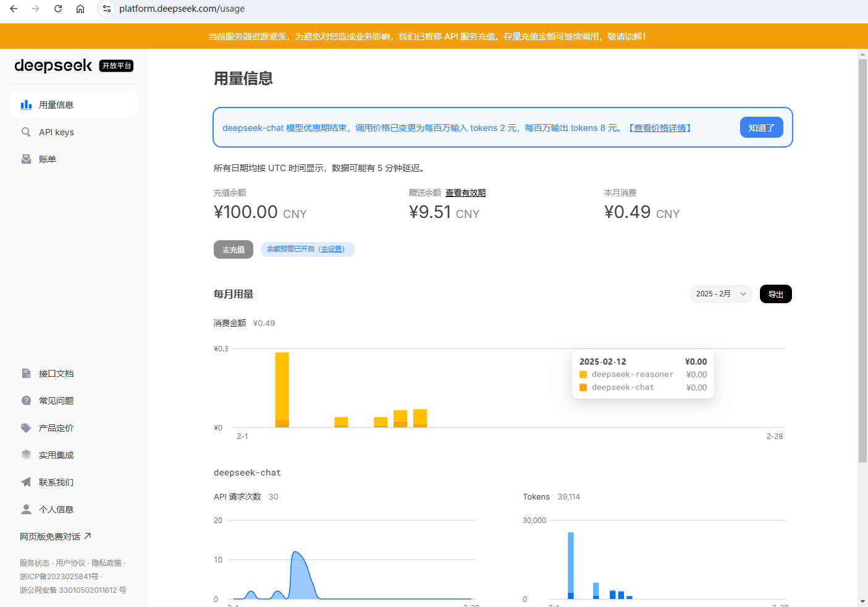This screenshot has height=607, width=868.
Task: Click the 联系我们 megaphone icon
Action: coord(26,482)
